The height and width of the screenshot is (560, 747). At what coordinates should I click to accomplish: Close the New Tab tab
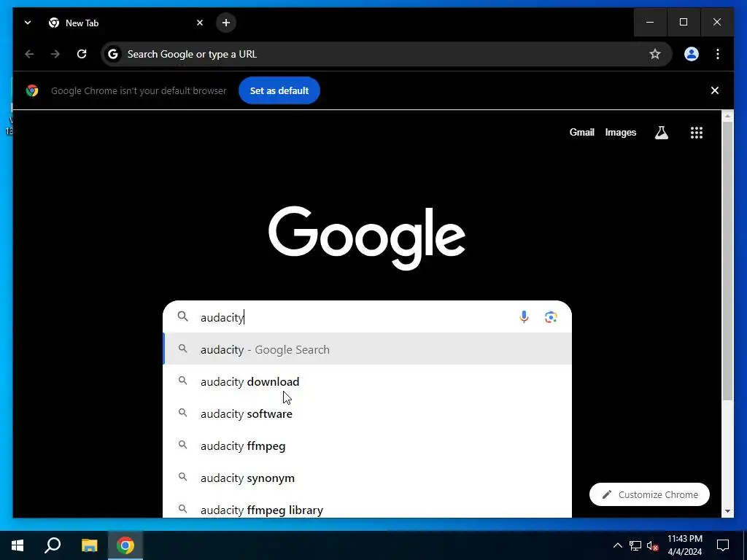point(200,23)
